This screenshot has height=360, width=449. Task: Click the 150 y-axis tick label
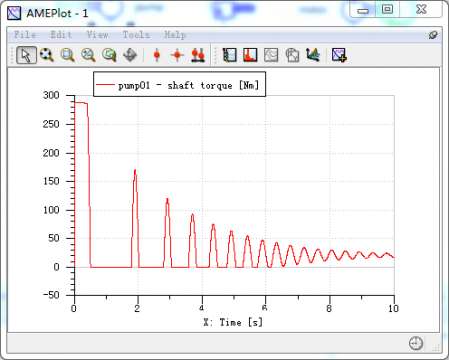51,181
